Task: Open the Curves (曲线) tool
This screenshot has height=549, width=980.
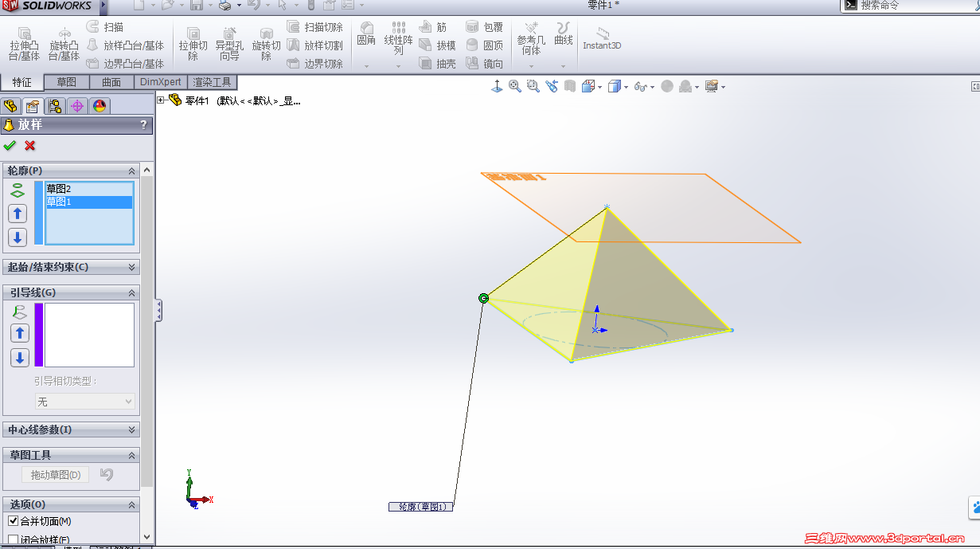Action: 564,33
